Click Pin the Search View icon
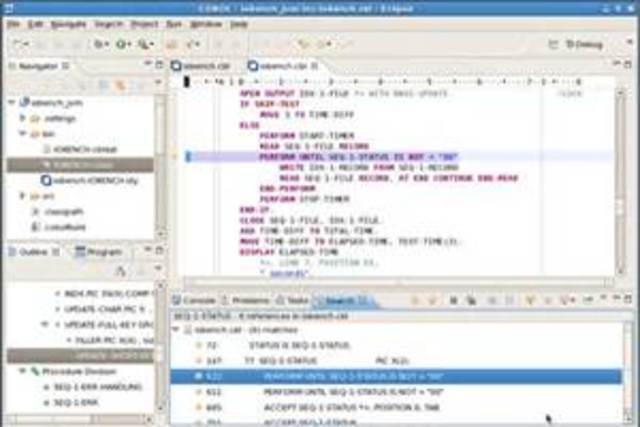The image size is (640, 427). click(x=588, y=301)
